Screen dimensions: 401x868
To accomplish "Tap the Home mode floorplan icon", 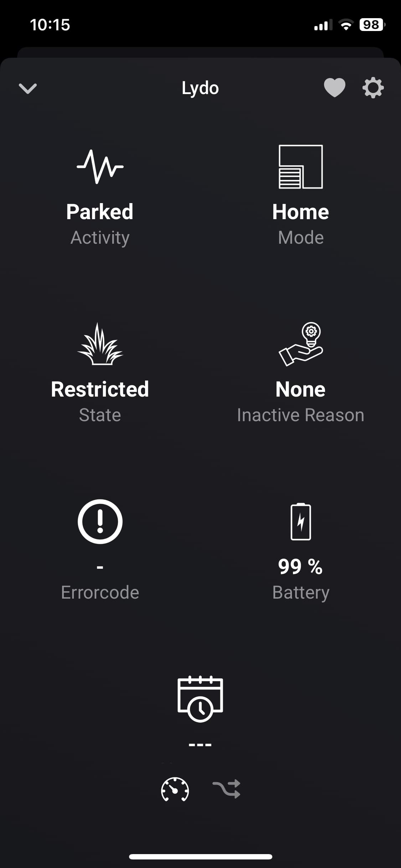I will coord(300,166).
